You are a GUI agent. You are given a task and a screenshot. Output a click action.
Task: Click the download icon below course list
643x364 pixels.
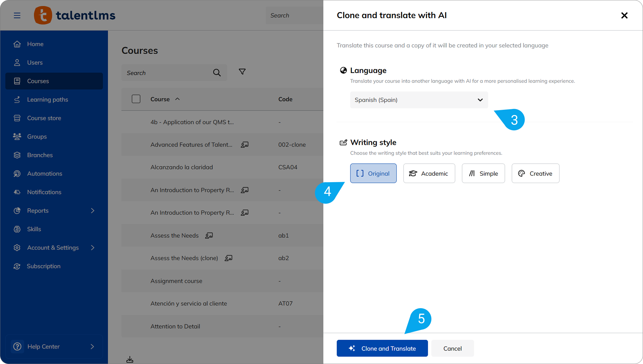click(130, 359)
